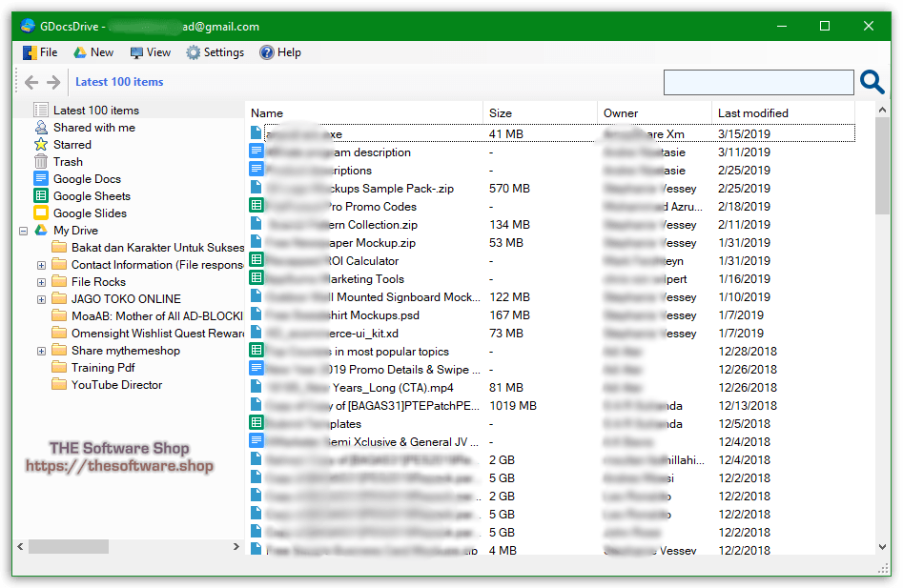Click sheet icon for 'ROI Calculator'

coord(257,260)
